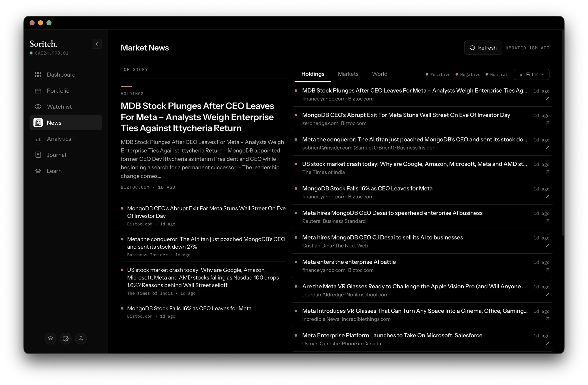The width and height of the screenshot is (588, 385).
Task: Open Learn graduation cap item
Action: click(66, 171)
